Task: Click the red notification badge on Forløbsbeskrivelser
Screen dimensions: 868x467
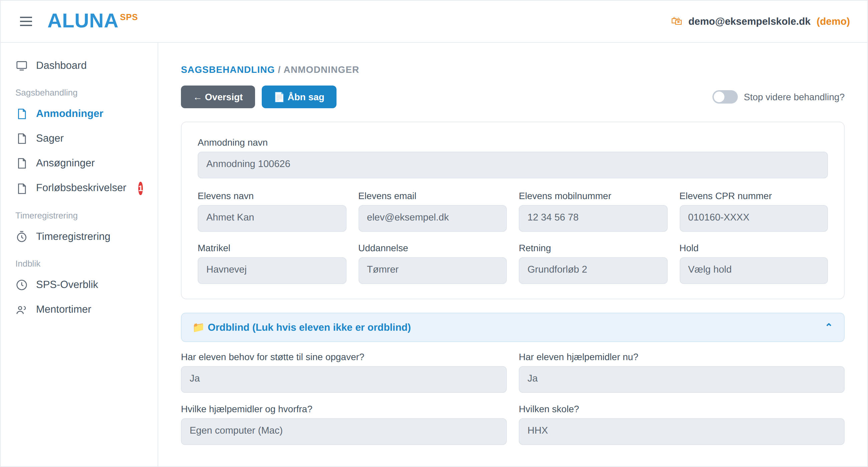Action: 140,188
